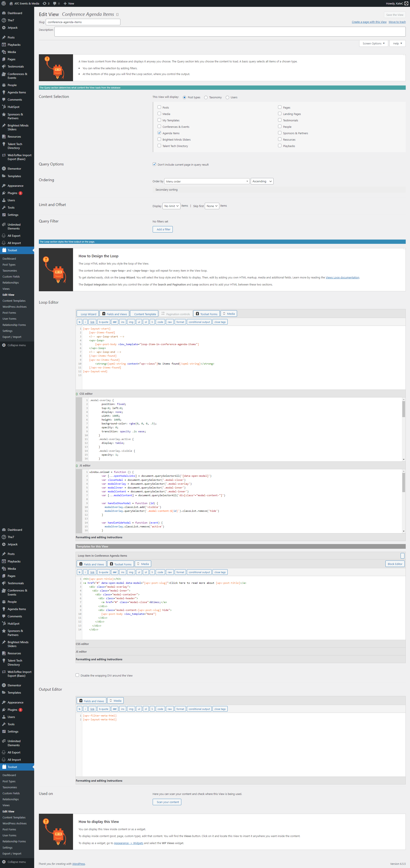Viewport: 410px width, 868px height.
Task: Open the comments bubble icon in admin bar
Action: click(56, 3)
